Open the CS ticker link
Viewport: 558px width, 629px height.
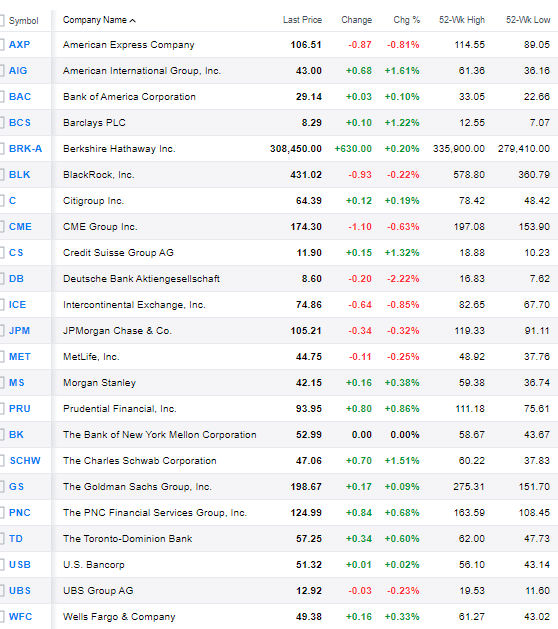[x=16, y=253]
